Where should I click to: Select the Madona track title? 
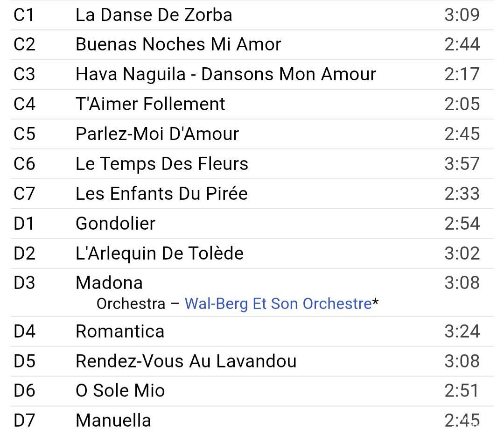(109, 282)
